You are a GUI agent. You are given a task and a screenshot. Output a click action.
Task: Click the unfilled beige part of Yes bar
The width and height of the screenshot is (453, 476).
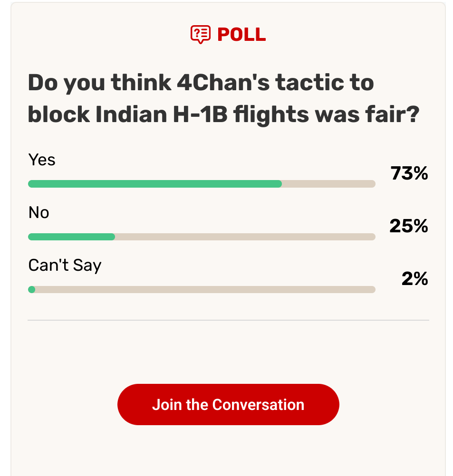[x=329, y=184]
